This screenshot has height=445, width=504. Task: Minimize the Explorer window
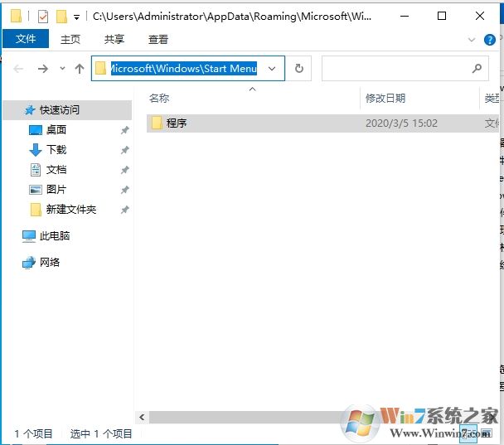click(x=405, y=16)
